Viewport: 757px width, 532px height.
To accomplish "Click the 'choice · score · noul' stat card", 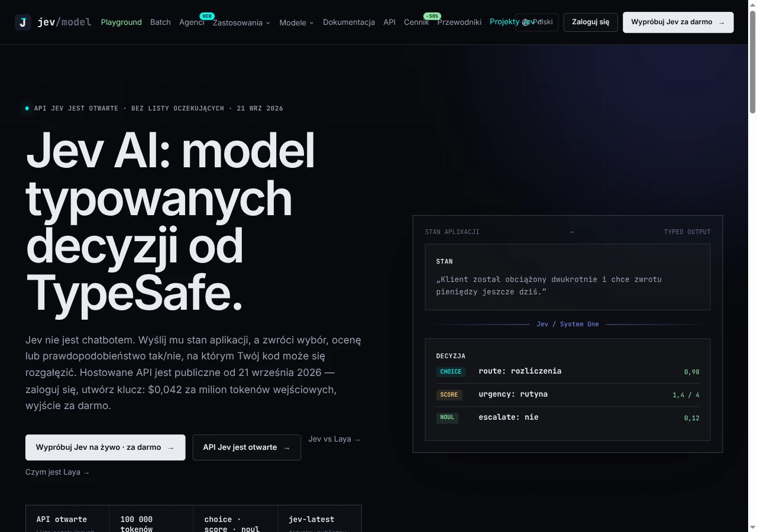I will (235, 519).
